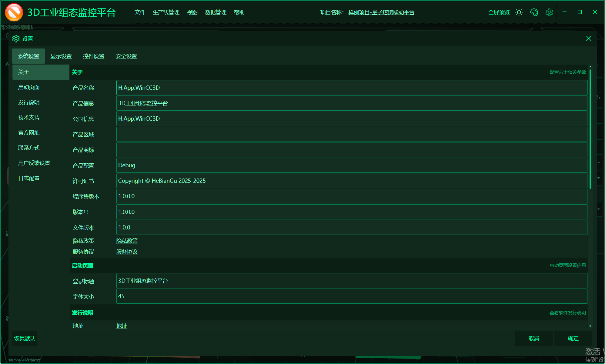Click the orange app logo icon

[14, 12]
